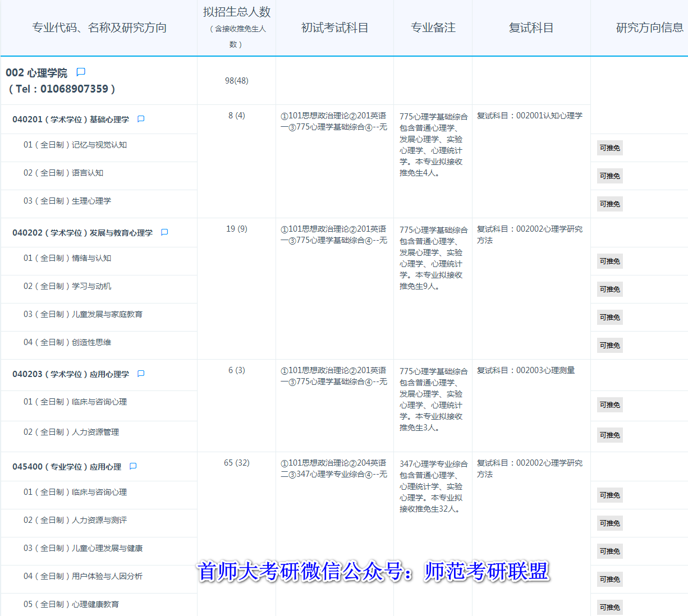Click 初试考试科目 column header
The width and height of the screenshot is (688, 616).
[x=334, y=28]
